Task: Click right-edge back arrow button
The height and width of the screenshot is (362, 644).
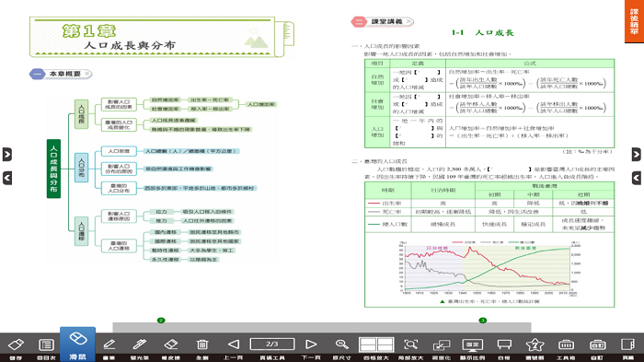Action: [x=637, y=178]
